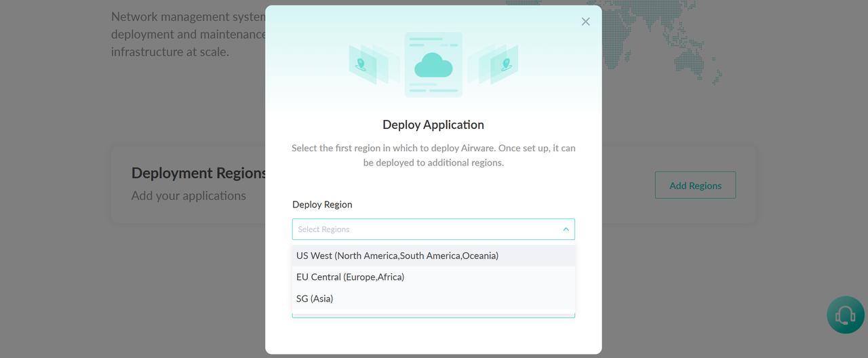Click the Deploy Region field label

(322, 205)
